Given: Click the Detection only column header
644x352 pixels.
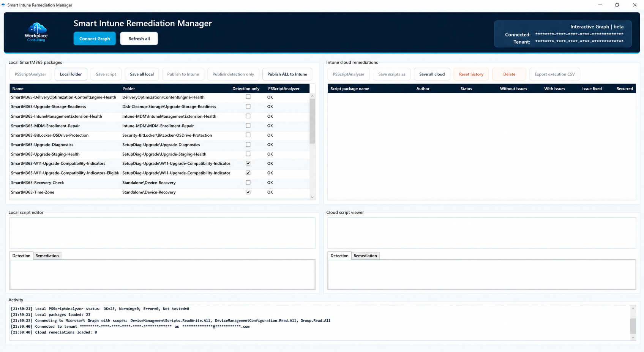Looking at the screenshot, I should click(x=246, y=88).
